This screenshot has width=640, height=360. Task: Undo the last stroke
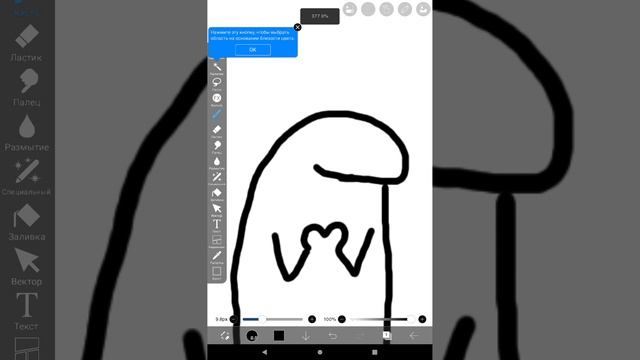333,336
